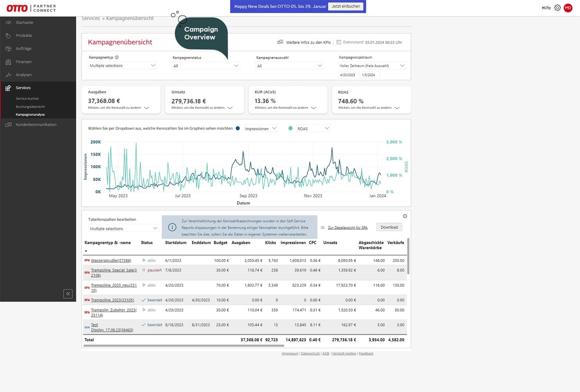The width and height of the screenshot is (580, 392).
Task: Click the info icon above Download
Action: point(405,216)
